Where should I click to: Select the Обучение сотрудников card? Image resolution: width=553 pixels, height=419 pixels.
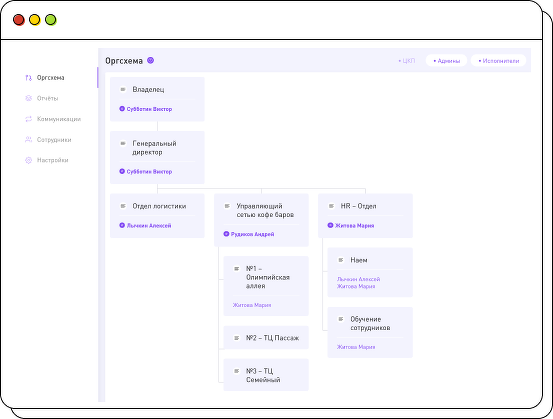click(x=370, y=332)
